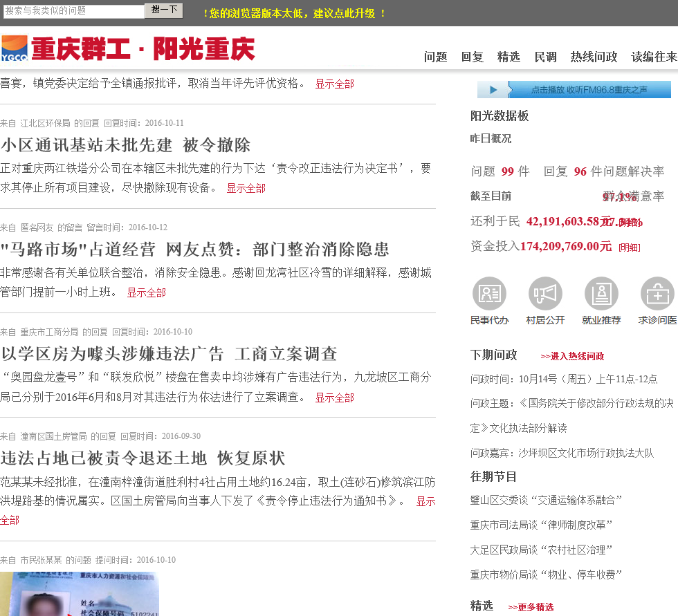Click the social security card photo thumbnail
Image resolution: width=678 pixels, height=616 pixels.
80,594
